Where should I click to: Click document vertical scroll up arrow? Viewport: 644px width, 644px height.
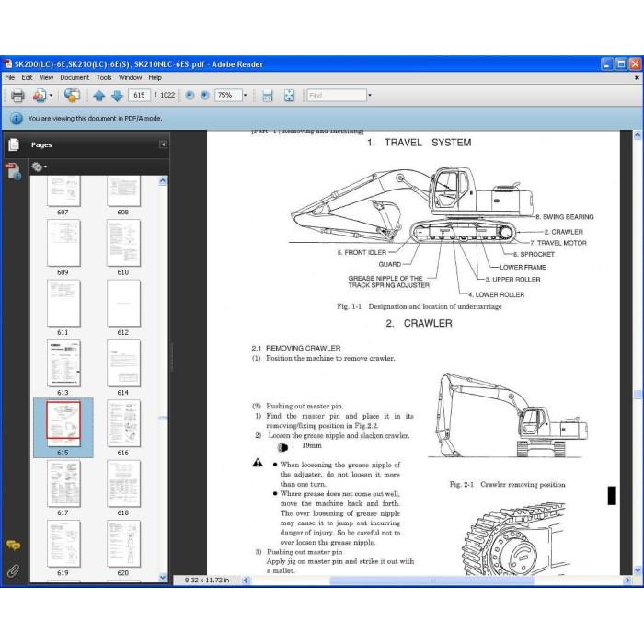[638, 134]
